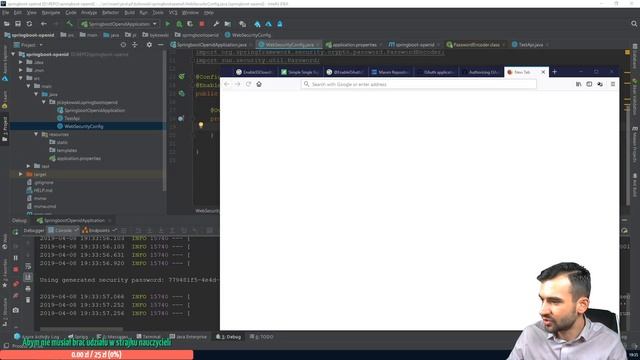Viewport: 640px width, 360px height.
Task: Open Project panel gear settings
Action: 149,44
